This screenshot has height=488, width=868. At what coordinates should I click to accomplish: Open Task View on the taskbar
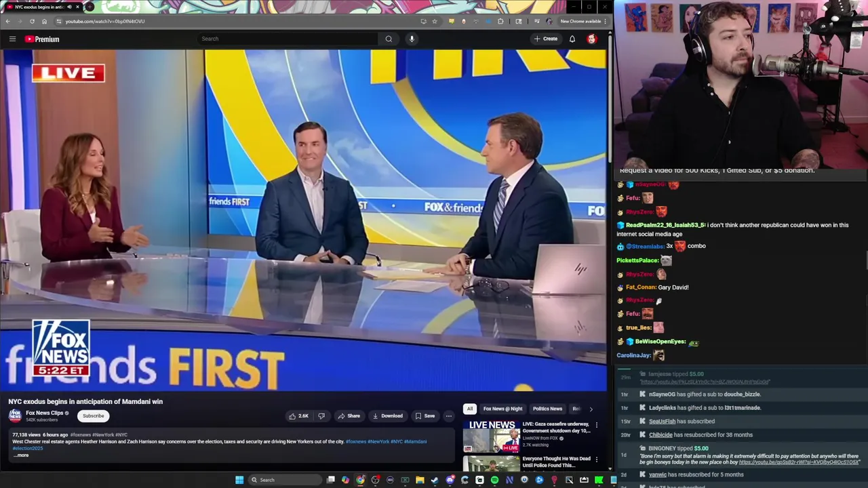click(x=330, y=480)
